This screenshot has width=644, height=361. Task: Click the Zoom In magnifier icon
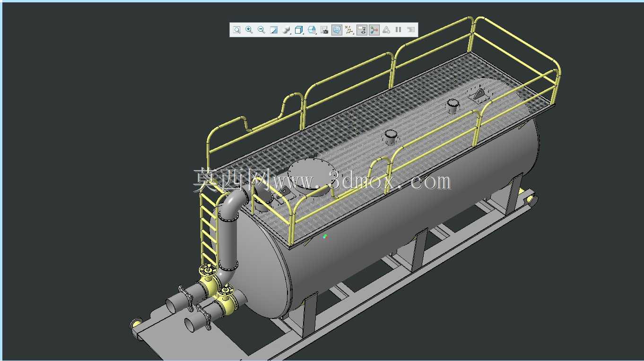pyautogui.click(x=249, y=30)
